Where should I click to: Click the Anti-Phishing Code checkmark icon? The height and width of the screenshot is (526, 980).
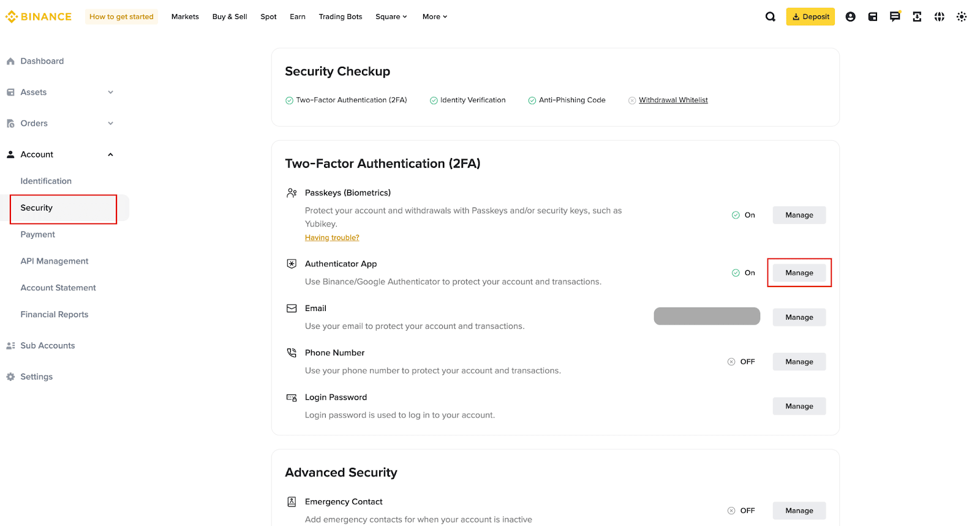pos(532,100)
